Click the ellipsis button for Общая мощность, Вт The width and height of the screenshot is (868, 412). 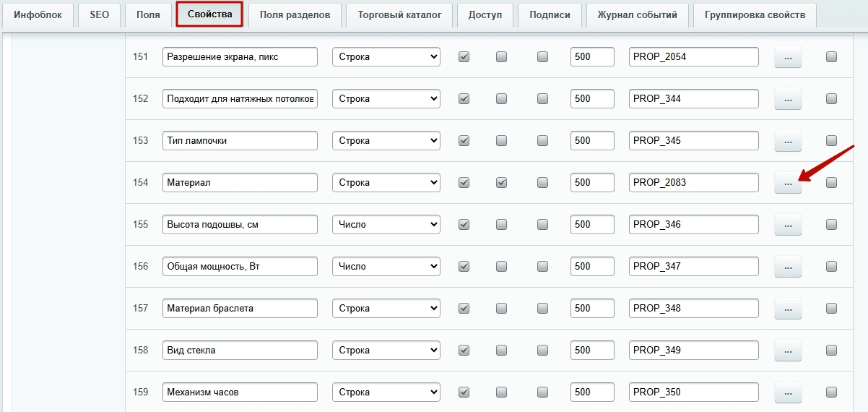[x=788, y=267]
